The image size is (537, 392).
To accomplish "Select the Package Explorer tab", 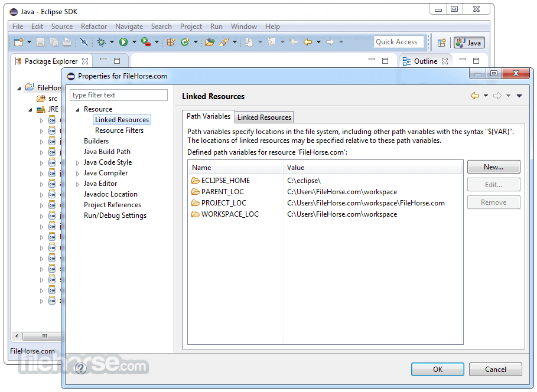I will coord(51,61).
